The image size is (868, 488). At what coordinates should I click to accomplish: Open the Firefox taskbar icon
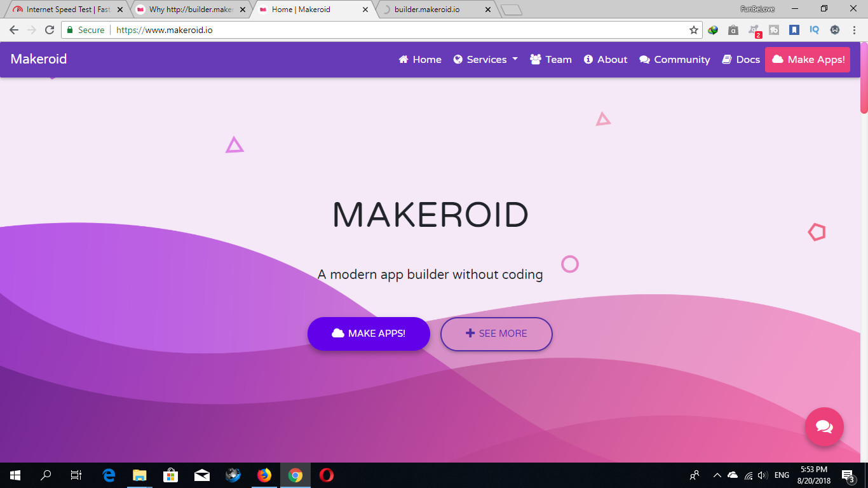click(x=264, y=475)
